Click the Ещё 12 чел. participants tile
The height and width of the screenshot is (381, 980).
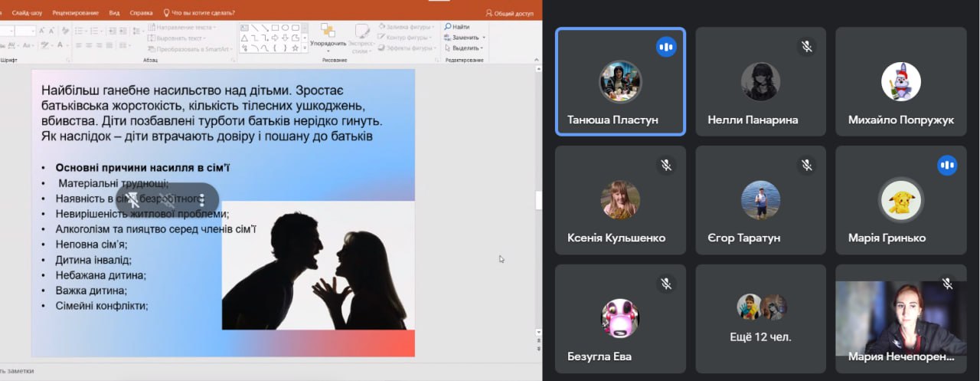(x=760, y=318)
